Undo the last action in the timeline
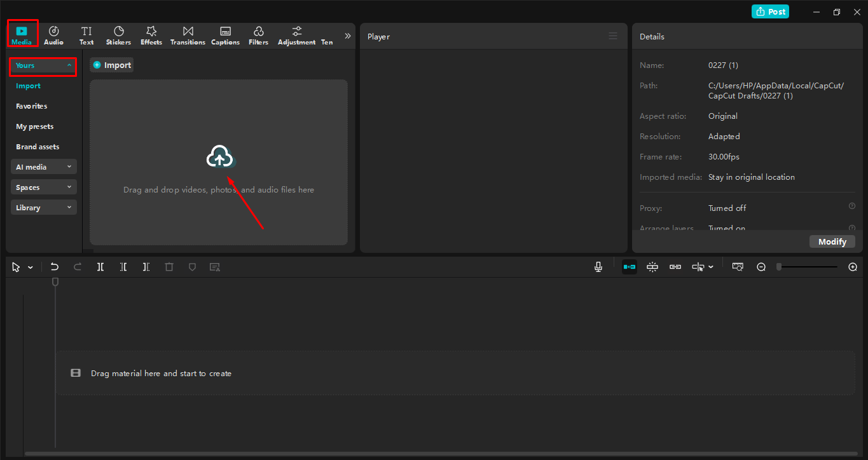868x460 pixels. click(55, 267)
